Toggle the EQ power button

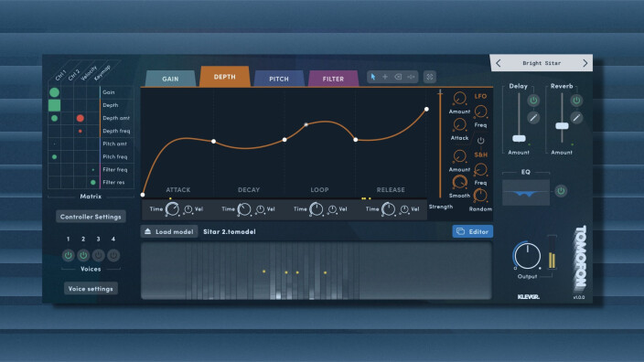tap(561, 191)
